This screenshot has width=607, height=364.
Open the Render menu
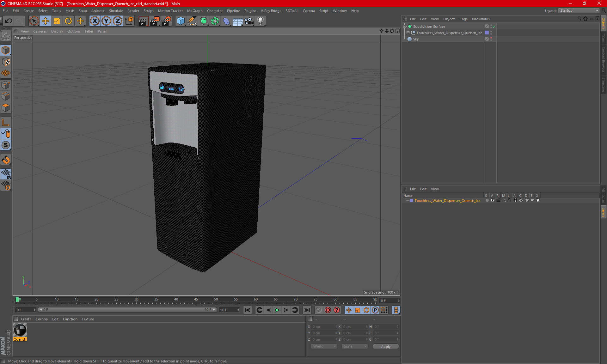[x=133, y=11]
